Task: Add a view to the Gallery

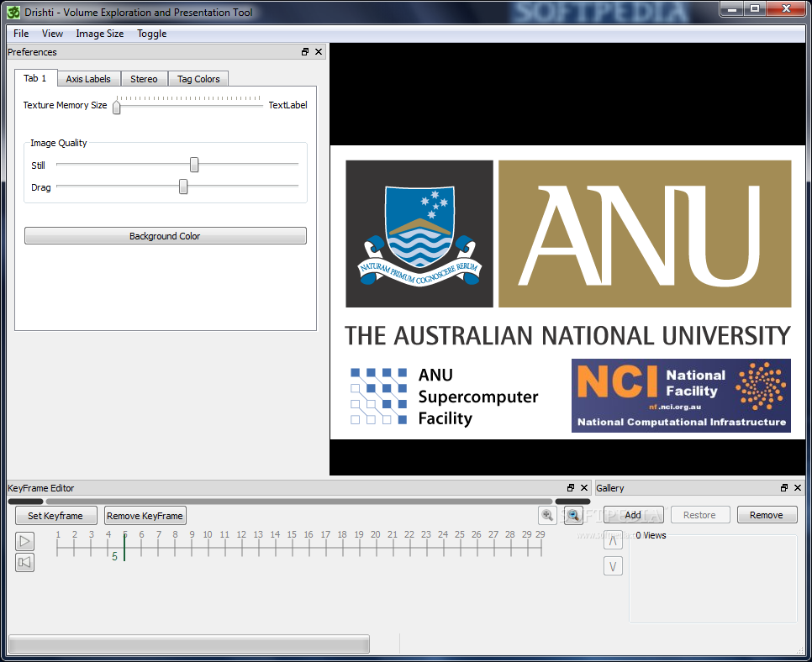Action: coord(633,515)
